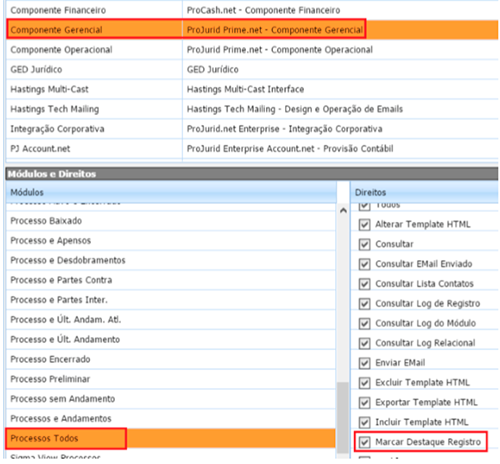Toggle the Consultar Log do Módulo checkbox
500x464 pixels.
click(364, 323)
